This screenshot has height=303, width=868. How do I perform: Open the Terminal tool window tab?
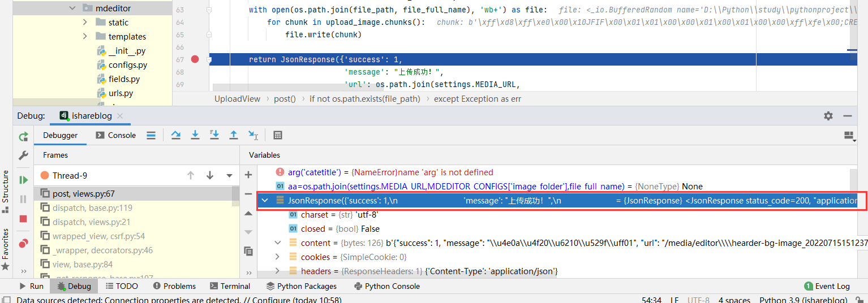[x=230, y=286]
